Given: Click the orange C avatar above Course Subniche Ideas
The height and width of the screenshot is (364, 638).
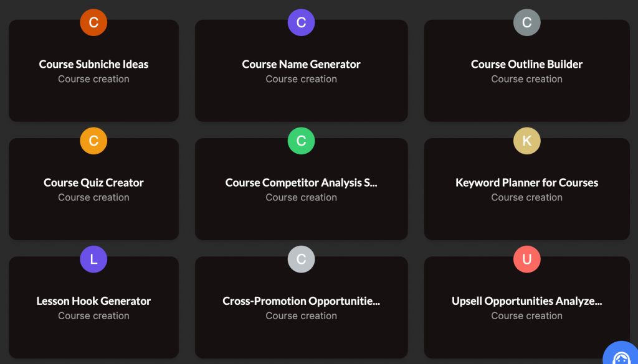Looking at the screenshot, I should tap(93, 22).
